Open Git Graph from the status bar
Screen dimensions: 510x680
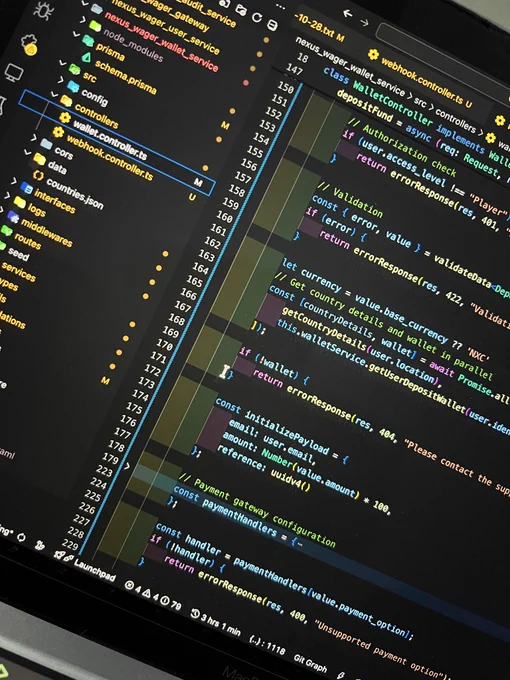pos(311,663)
